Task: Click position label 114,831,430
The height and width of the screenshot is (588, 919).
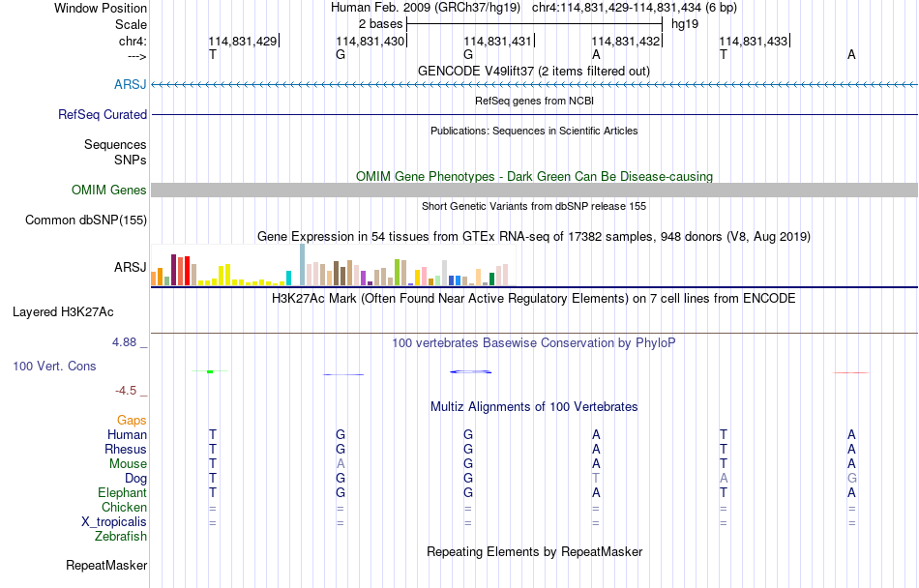Action: pos(370,42)
